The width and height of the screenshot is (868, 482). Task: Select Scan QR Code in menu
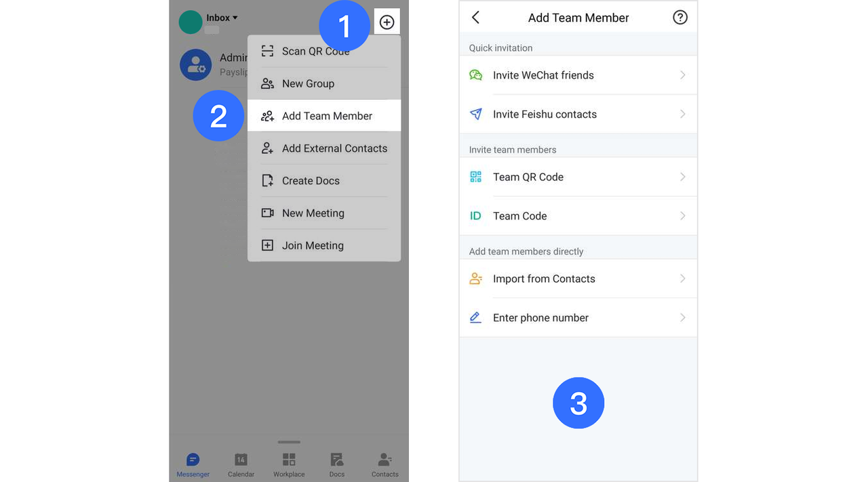point(315,52)
